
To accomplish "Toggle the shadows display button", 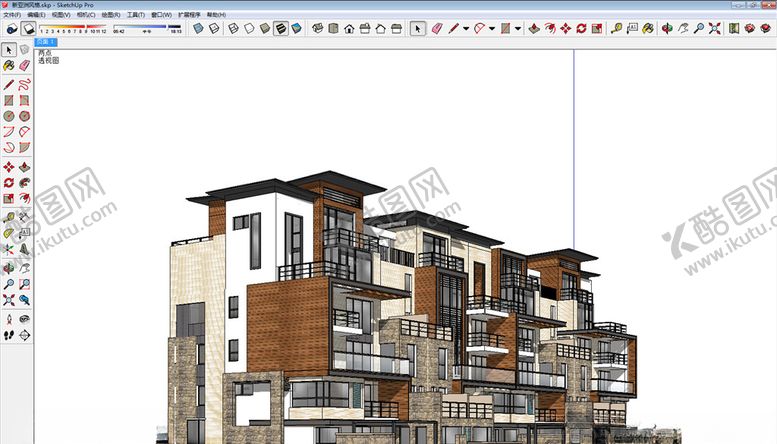I will click(29, 29).
